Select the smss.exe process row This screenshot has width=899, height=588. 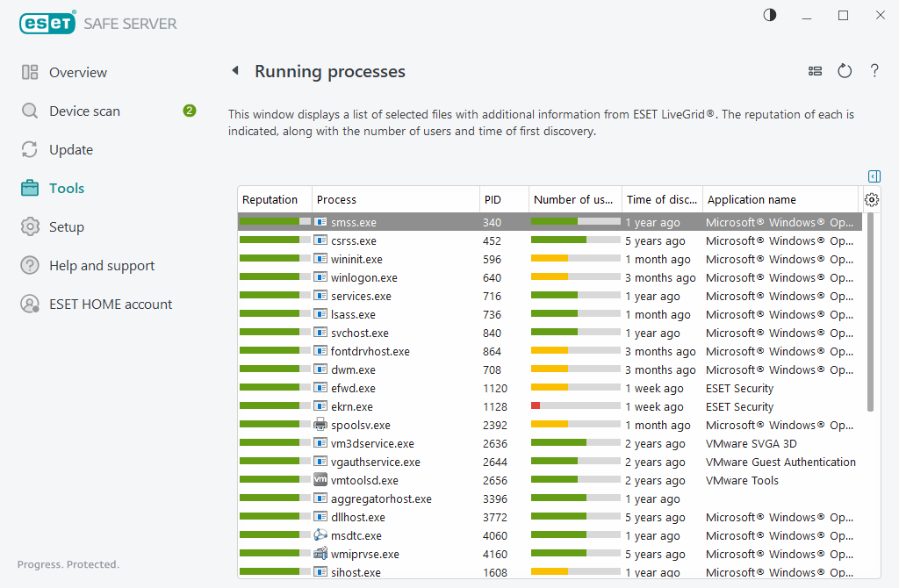550,222
